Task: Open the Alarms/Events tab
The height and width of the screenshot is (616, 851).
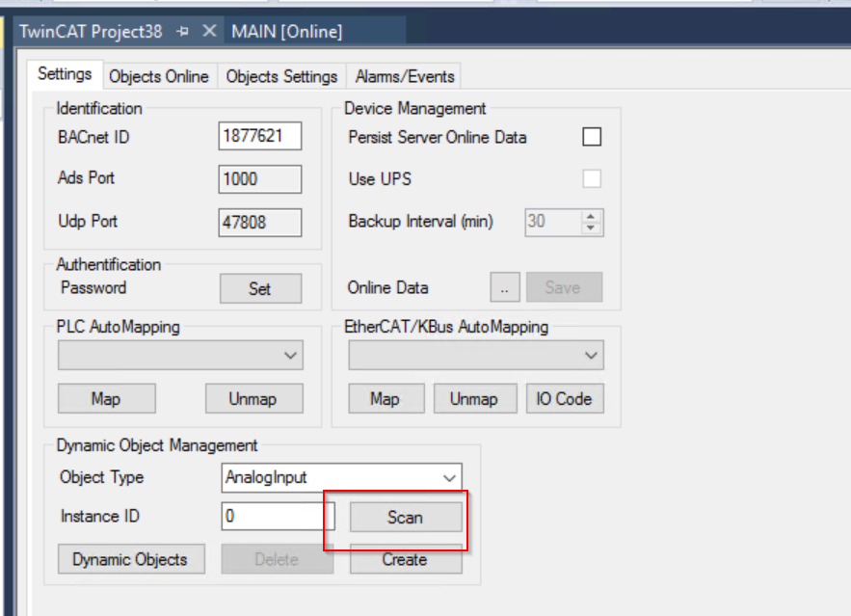Action: 405,76
